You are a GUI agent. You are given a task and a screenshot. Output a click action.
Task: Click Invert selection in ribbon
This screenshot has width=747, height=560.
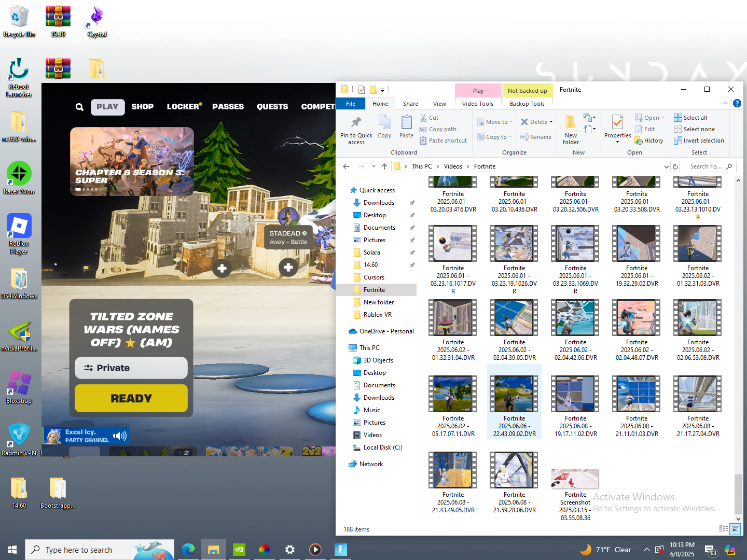coord(699,141)
